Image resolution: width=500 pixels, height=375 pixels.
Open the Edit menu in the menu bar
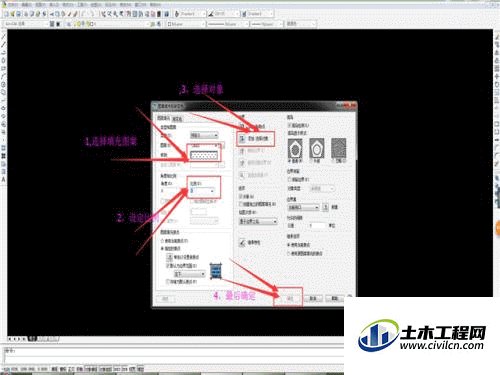click(26, 5)
